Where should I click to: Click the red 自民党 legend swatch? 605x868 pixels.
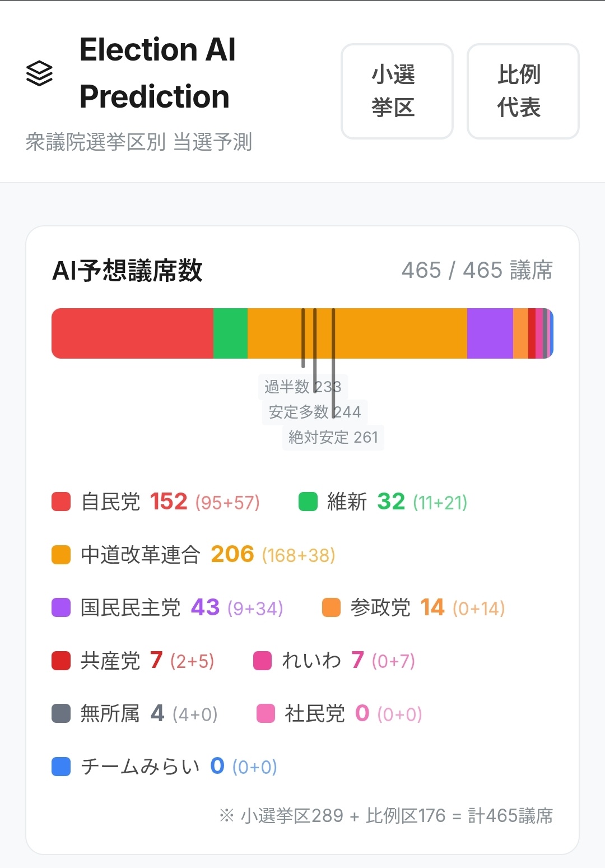pos(61,502)
